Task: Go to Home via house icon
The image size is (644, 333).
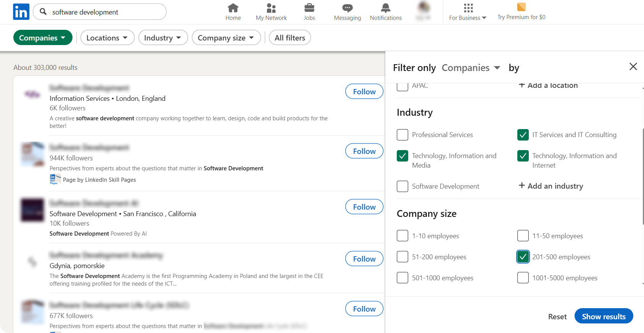Action: click(233, 8)
